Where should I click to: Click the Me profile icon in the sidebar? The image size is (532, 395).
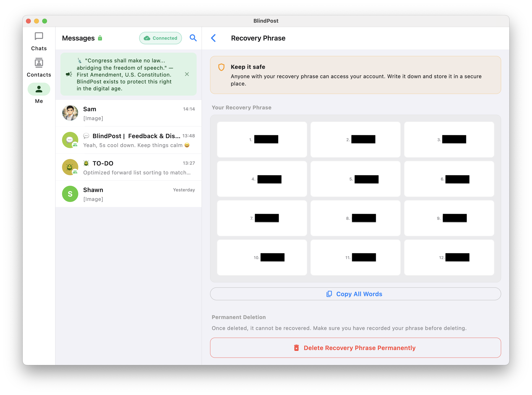[39, 89]
